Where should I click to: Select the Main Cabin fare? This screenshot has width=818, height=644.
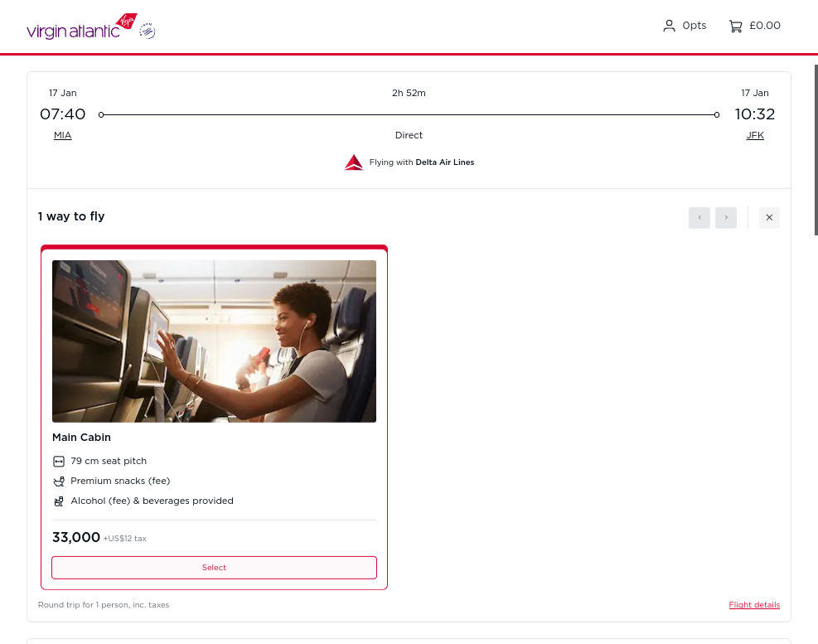pyautogui.click(x=214, y=567)
